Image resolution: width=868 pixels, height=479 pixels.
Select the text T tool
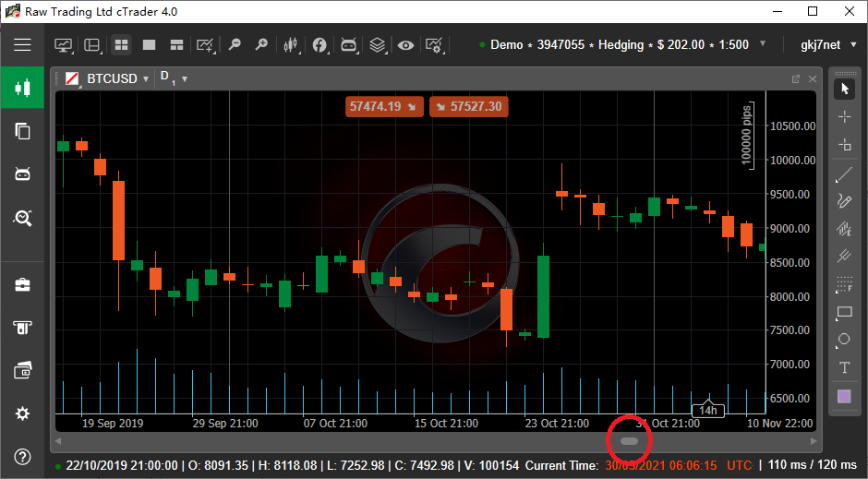tap(844, 368)
